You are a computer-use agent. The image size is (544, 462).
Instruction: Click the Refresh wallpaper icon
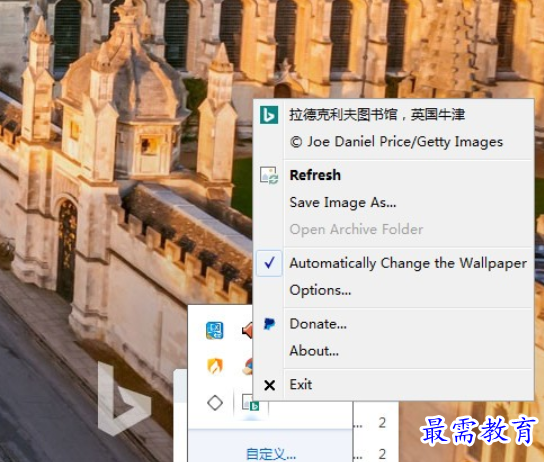269,175
